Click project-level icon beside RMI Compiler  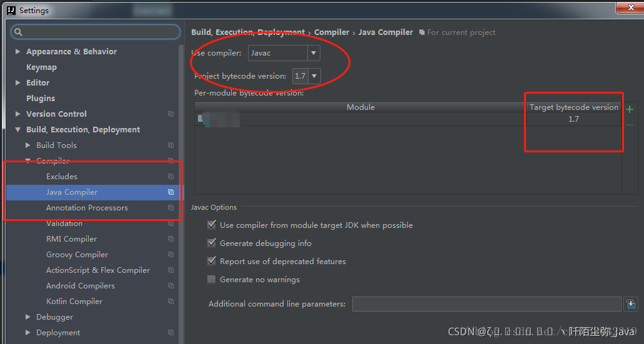click(x=171, y=239)
